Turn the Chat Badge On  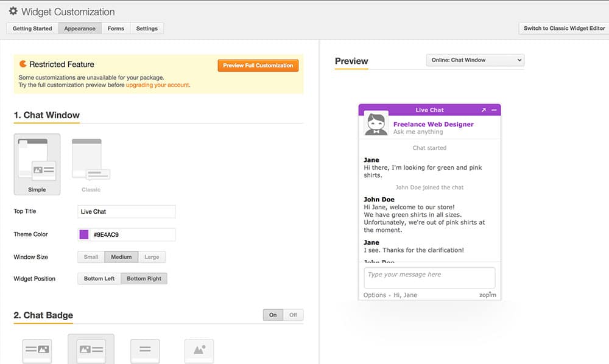coord(273,315)
